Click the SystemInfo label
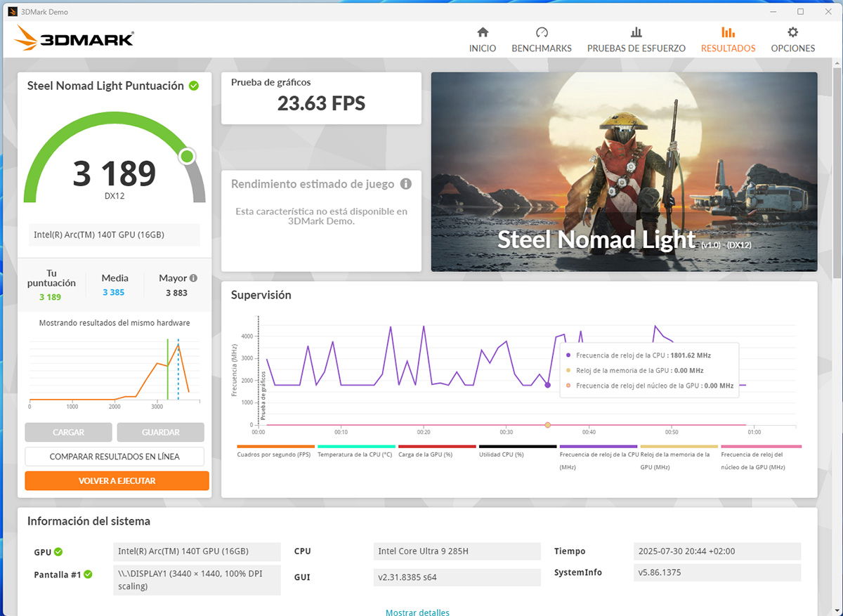The width and height of the screenshot is (843, 616). (578, 572)
